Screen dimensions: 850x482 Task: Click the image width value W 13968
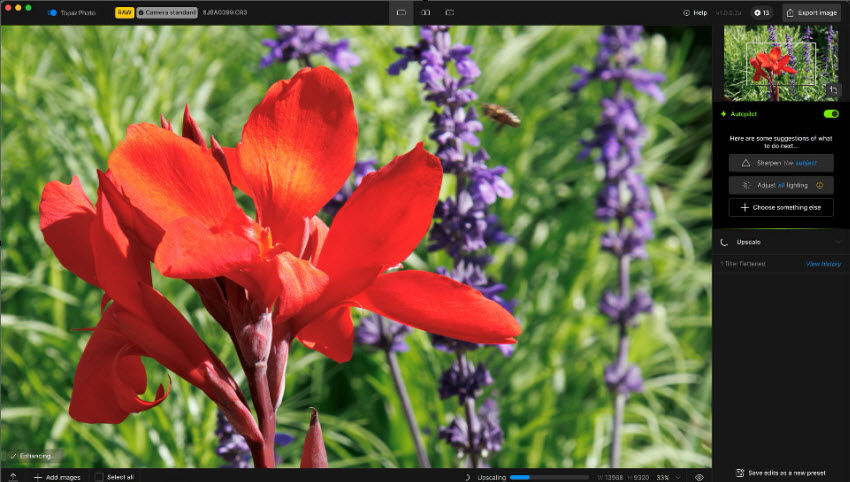[x=610, y=477]
